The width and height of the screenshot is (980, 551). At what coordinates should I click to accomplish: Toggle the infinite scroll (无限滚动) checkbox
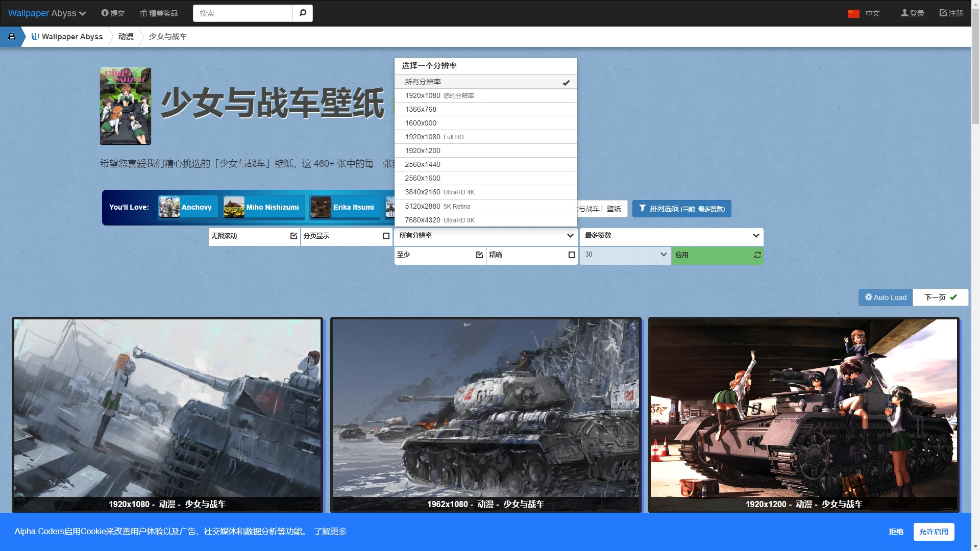(x=293, y=236)
